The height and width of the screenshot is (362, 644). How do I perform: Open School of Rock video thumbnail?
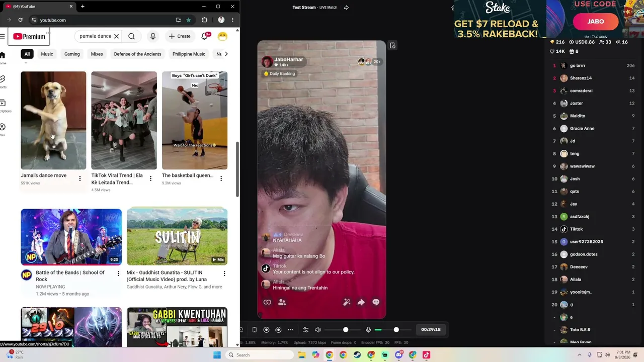[71, 236]
